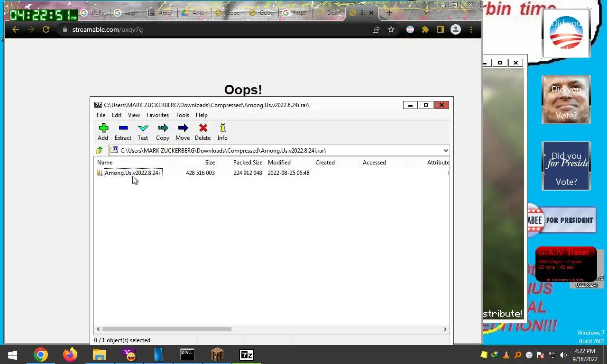Toggle the Chrome side panel icon
Image resolution: width=607 pixels, height=364 pixels.
[x=440, y=29]
